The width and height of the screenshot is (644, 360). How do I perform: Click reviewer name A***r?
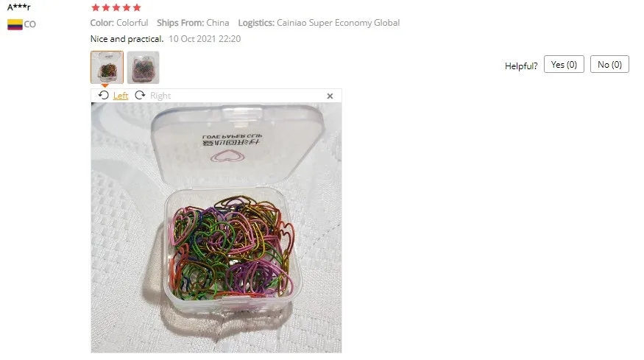click(19, 7)
